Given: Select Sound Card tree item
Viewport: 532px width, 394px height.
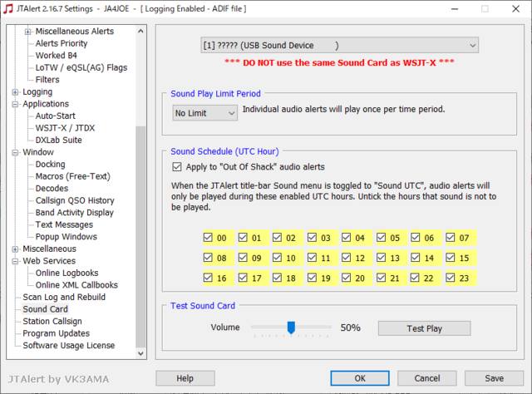Looking at the screenshot, I should [x=46, y=309].
